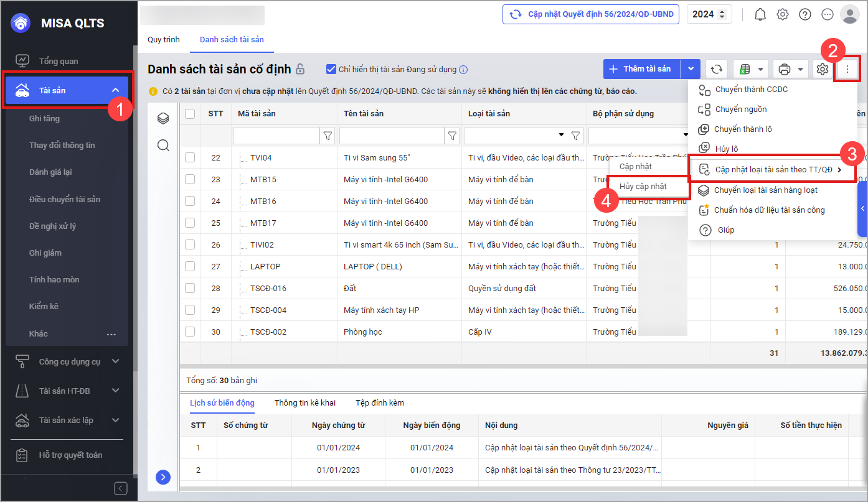Select 'Hủy cập nhật' from the submenu
This screenshot has width=868, height=502.
click(643, 187)
